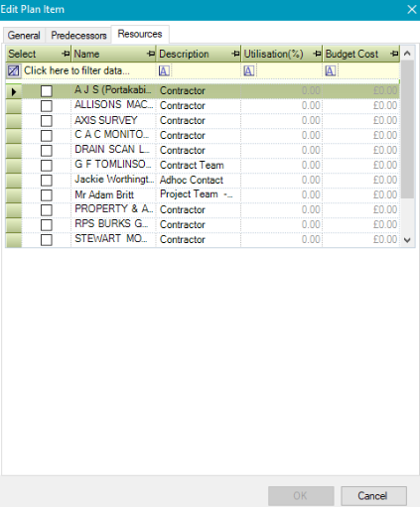Click the pin icon in Name column header
Screen dimensions: 420x507
pyautogui.click(x=151, y=54)
